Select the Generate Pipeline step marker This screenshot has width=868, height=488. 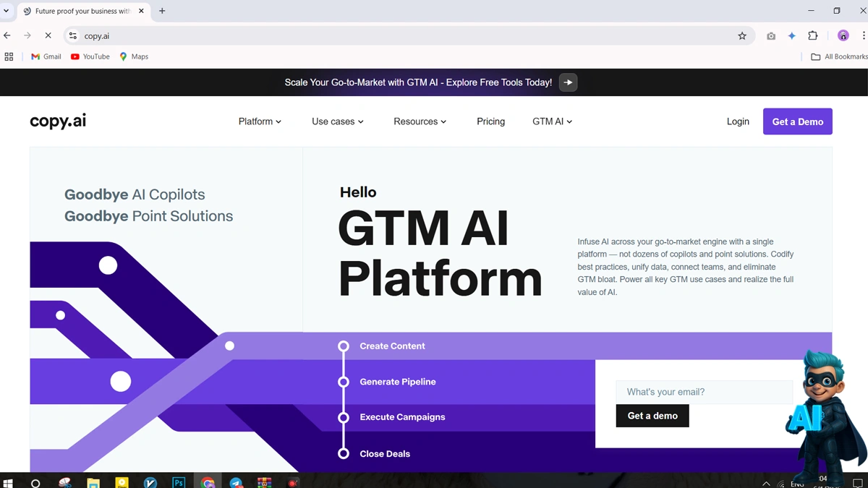pyautogui.click(x=344, y=382)
